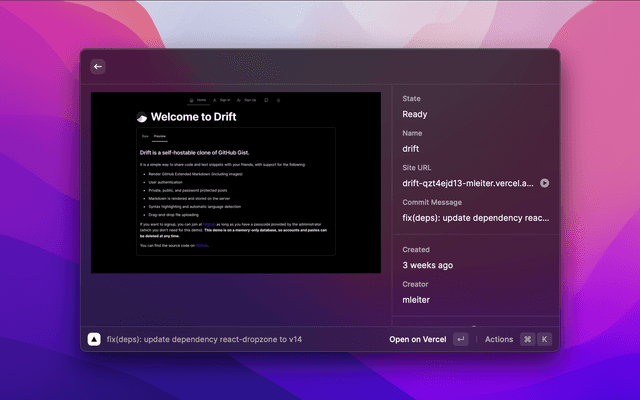Click the Drift logo beside the welcome heading

click(x=141, y=116)
